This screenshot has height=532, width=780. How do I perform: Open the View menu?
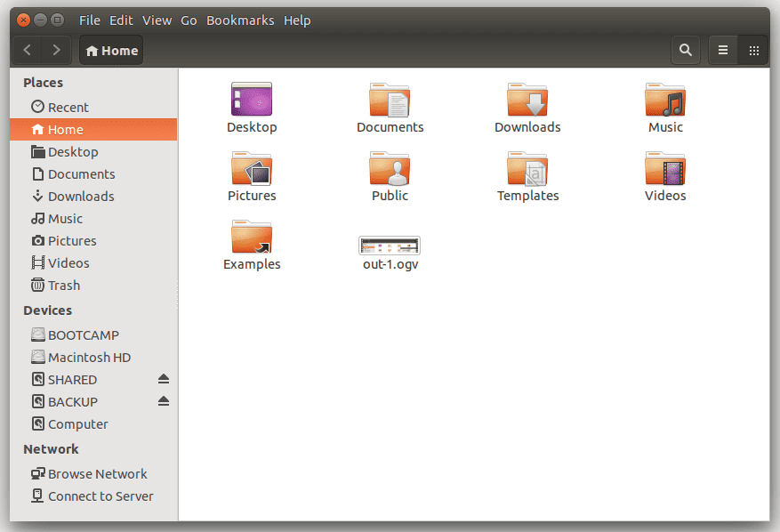coord(157,20)
